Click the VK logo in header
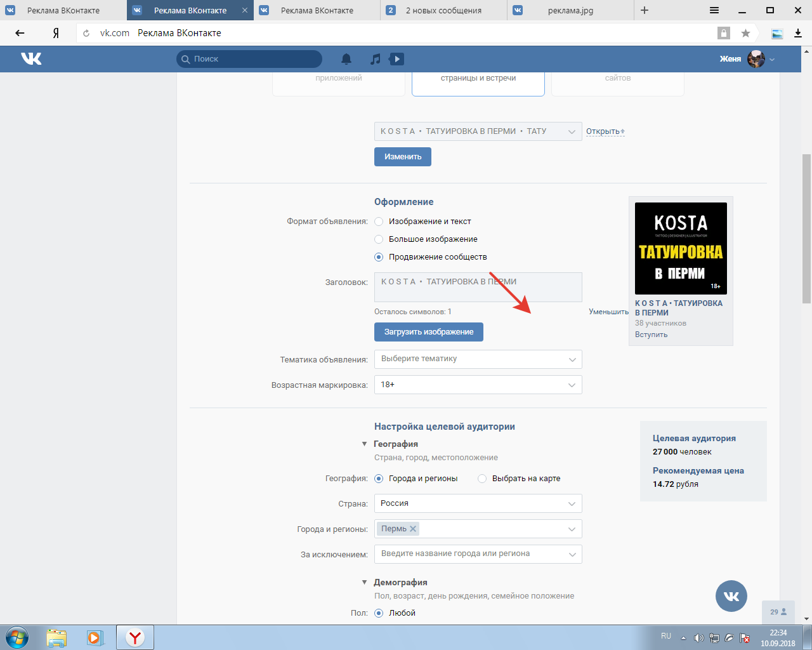 [x=31, y=58]
